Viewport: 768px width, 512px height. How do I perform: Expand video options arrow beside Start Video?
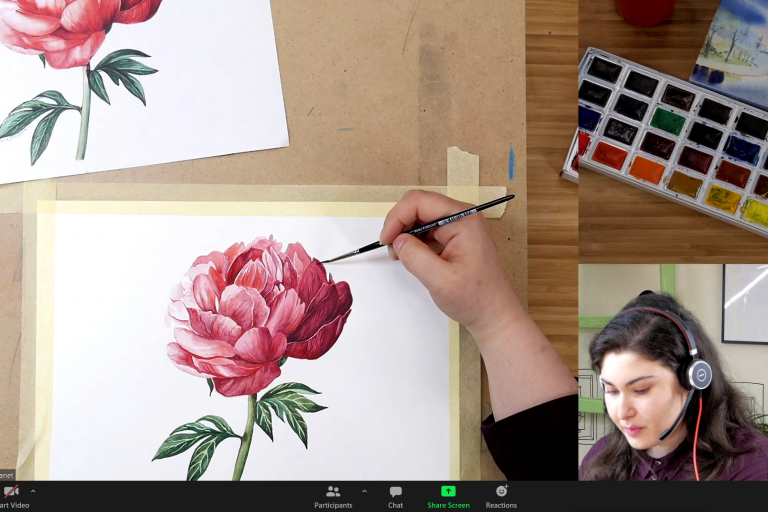[x=33, y=491]
